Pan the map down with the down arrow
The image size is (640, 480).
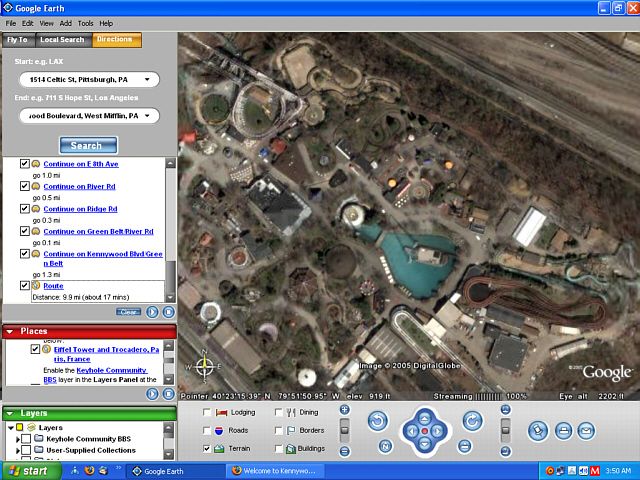pos(424,444)
